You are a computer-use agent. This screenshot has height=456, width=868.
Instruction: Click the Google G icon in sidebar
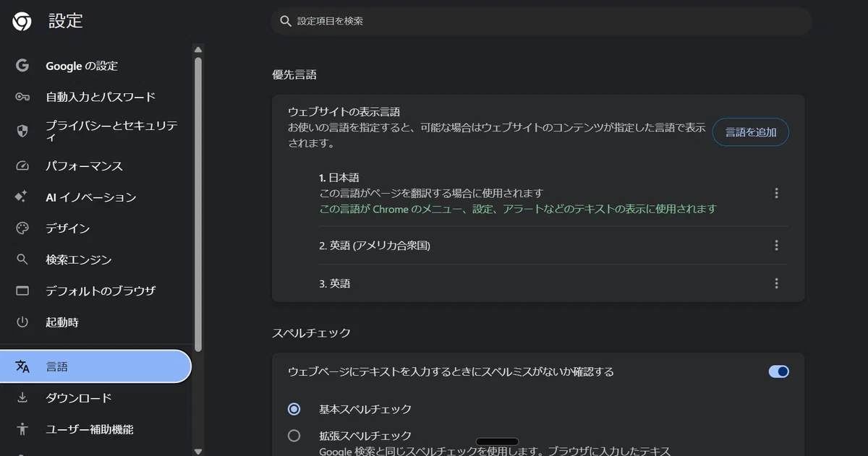click(22, 66)
